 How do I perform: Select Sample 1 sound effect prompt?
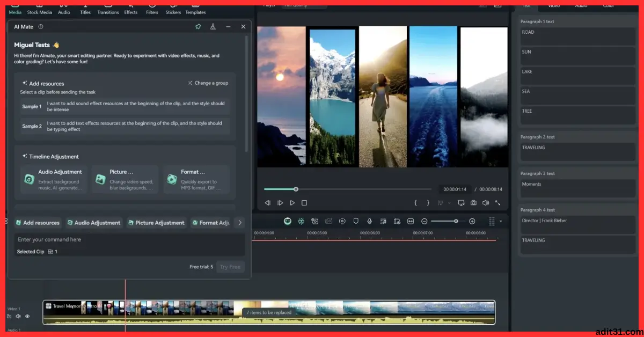tap(125, 106)
